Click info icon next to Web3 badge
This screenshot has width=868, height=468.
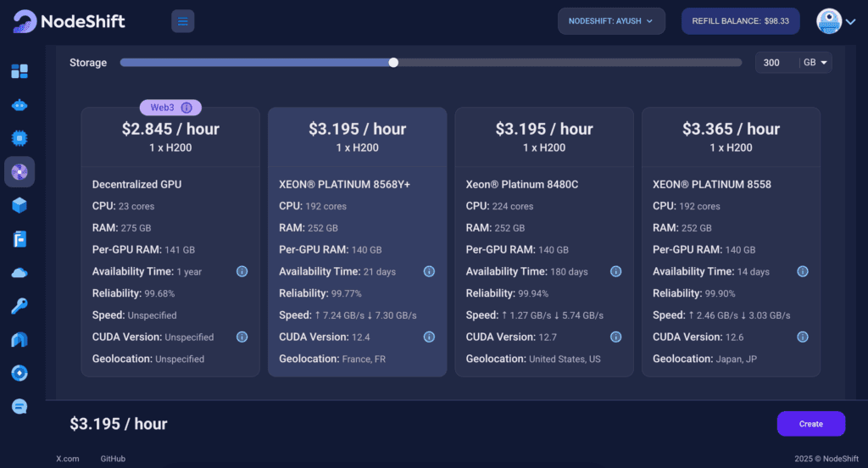click(x=186, y=108)
